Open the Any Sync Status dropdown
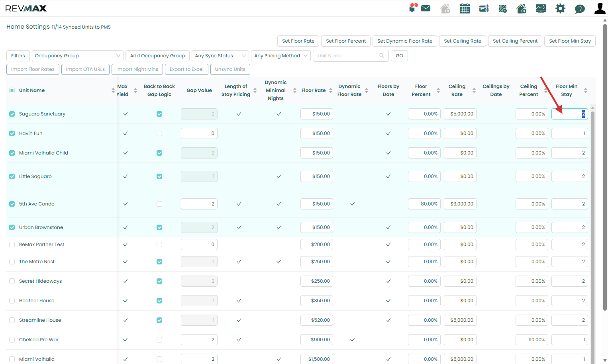This screenshot has height=364, width=608. pos(220,56)
